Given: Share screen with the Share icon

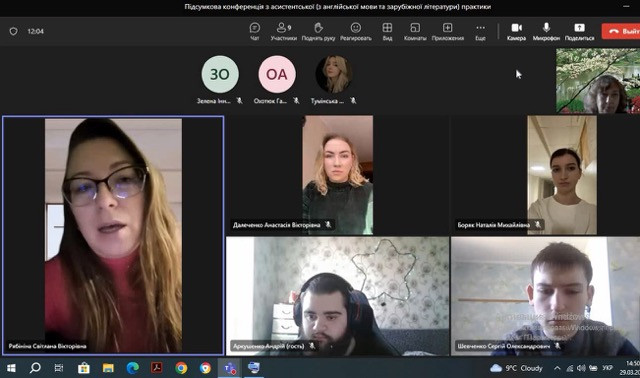Looking at the screenshot, I should [x=579, y=31].
